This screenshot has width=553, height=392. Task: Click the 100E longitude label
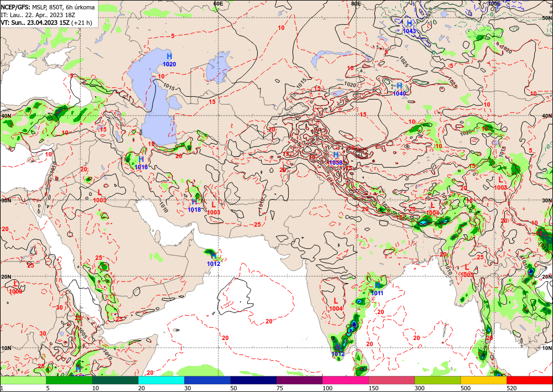click(x=494, y=3)
